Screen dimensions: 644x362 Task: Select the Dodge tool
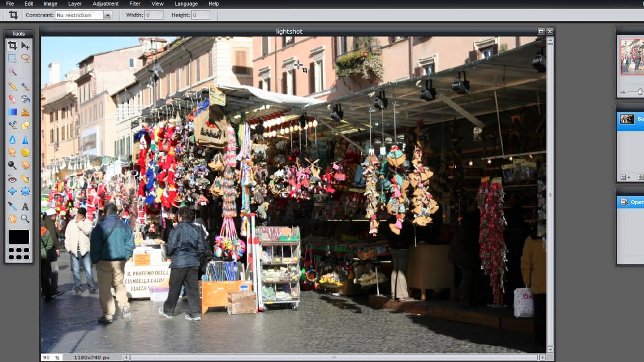12,165
